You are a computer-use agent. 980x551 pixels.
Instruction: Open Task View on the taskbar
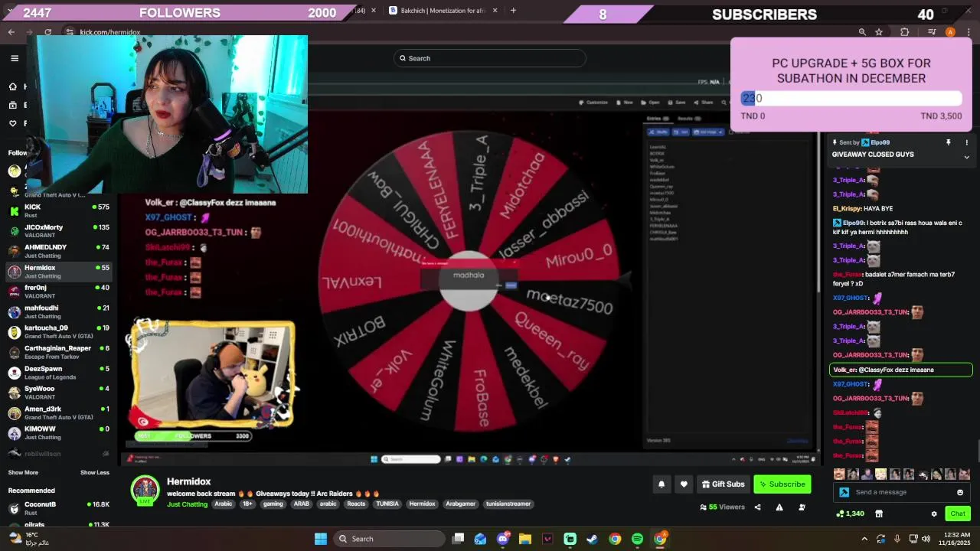pyautogui.click(x=458, y=539)
